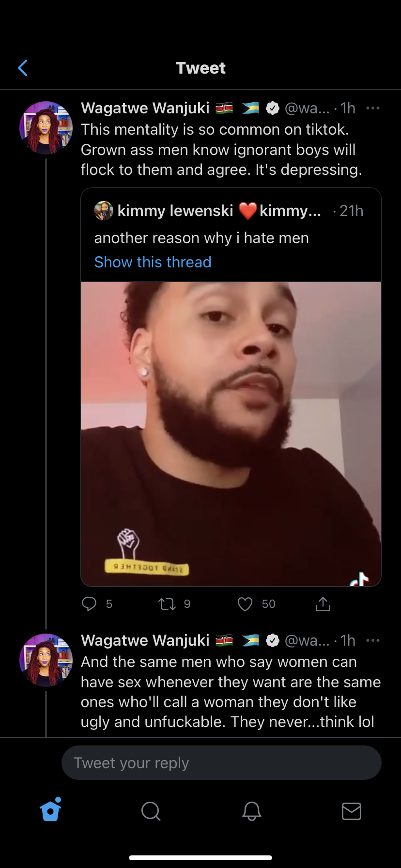Open more options on first tweet
This screenshot has height=868, width=401.
(372, 108)
